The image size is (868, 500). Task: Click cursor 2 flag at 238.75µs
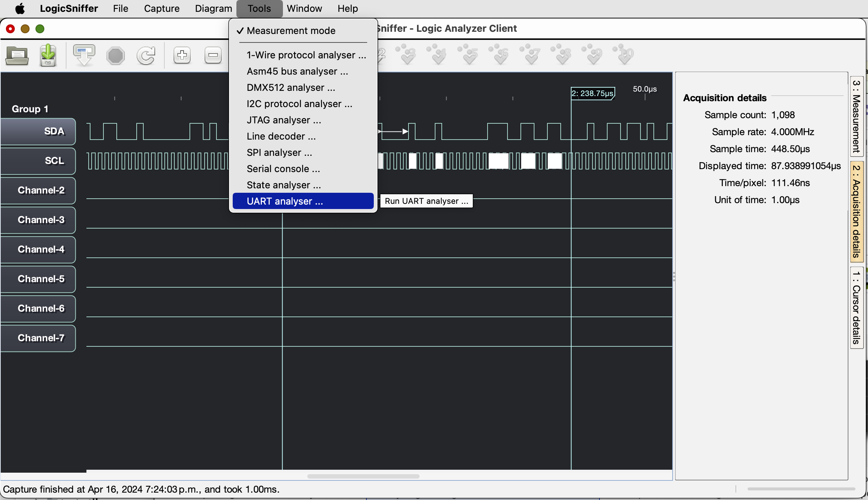coord(592,93)
